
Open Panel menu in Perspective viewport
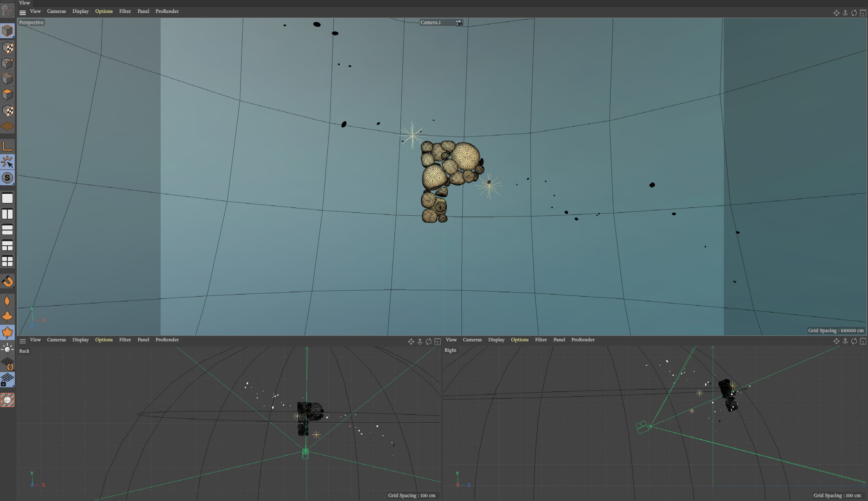[143, 11]
